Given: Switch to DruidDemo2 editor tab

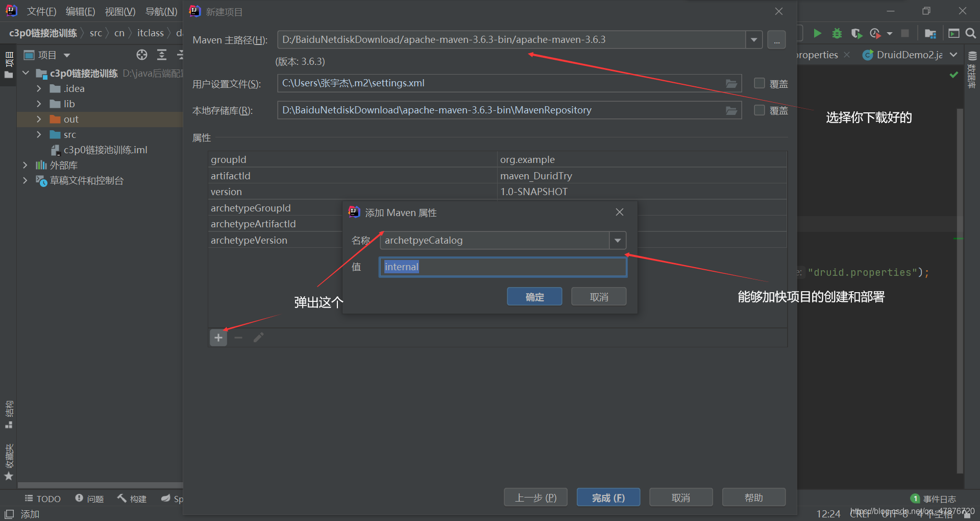Looking at the screenshot, I should tap(903, 55).
